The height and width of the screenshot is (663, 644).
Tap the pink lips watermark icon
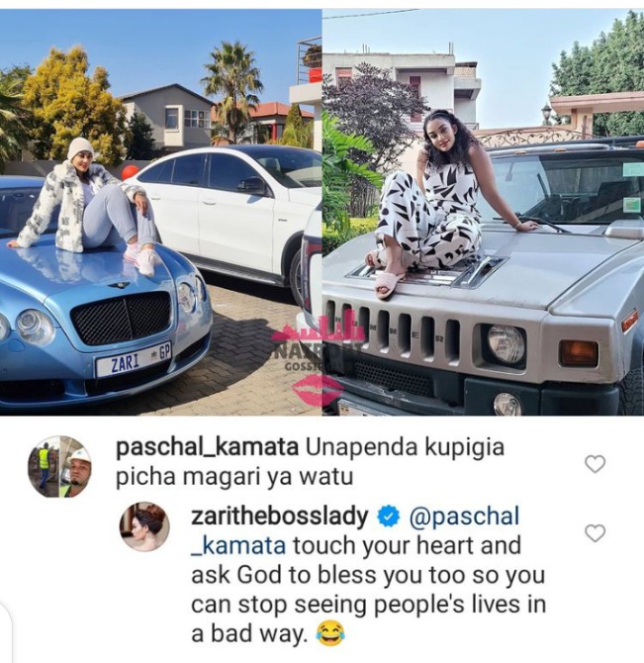320,389
